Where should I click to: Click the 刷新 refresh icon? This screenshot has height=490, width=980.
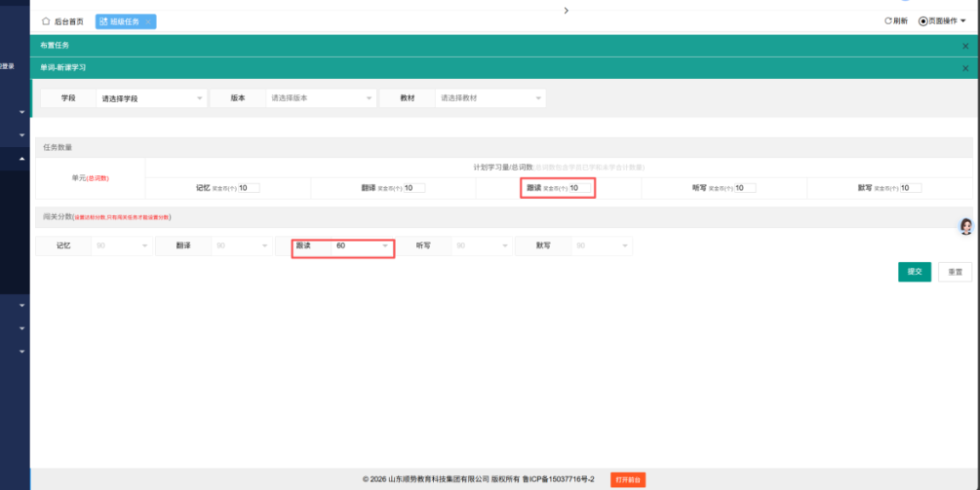tap(888, 20)
